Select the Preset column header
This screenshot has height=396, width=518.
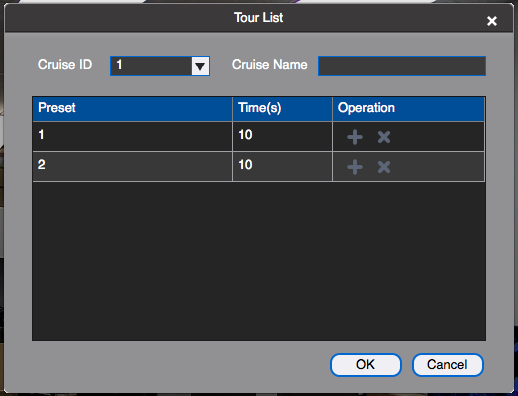tap(132, 109)
